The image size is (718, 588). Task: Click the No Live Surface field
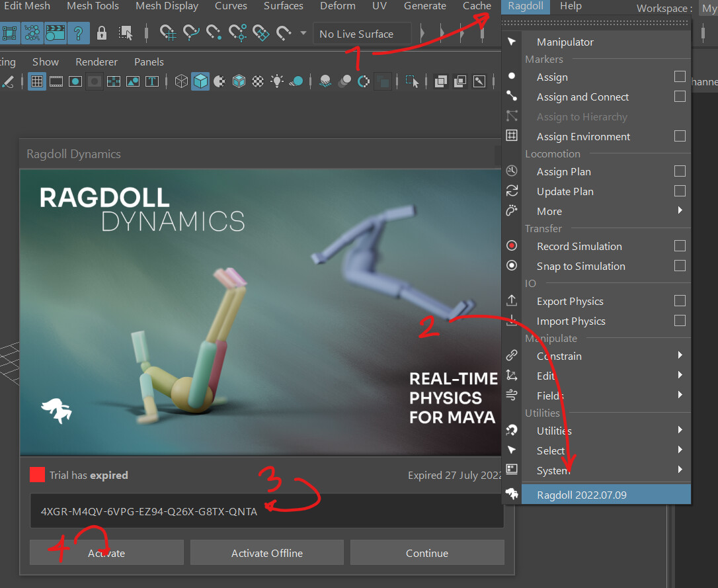pyautogui.click(x=362, y=34)
